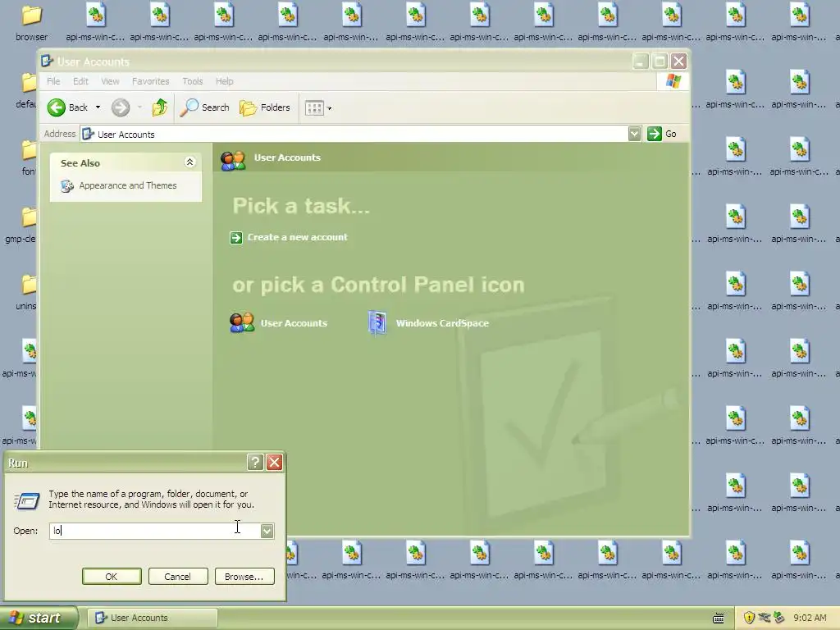Click Cancel in the Run dialog

(x=178, y=577)
